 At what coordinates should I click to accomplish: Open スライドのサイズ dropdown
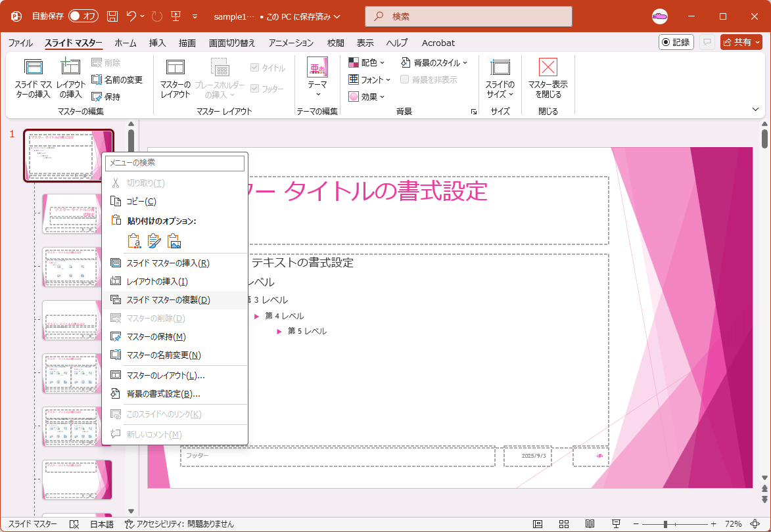pos(500,79)
